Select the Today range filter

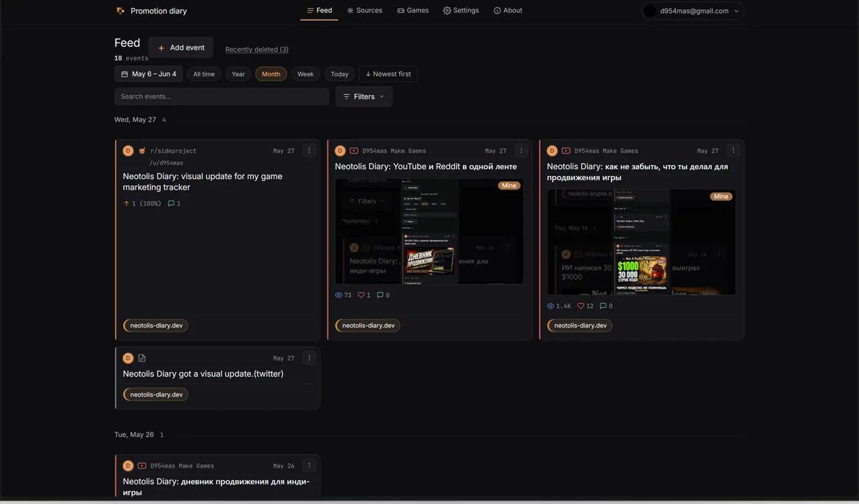coord(339,74)
